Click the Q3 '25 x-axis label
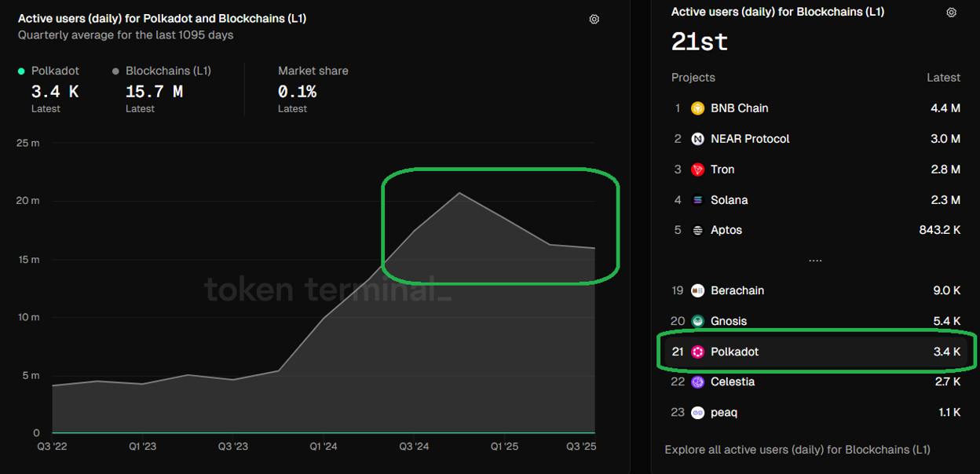This screenshot has width=980, height=474. click(582, 447)
